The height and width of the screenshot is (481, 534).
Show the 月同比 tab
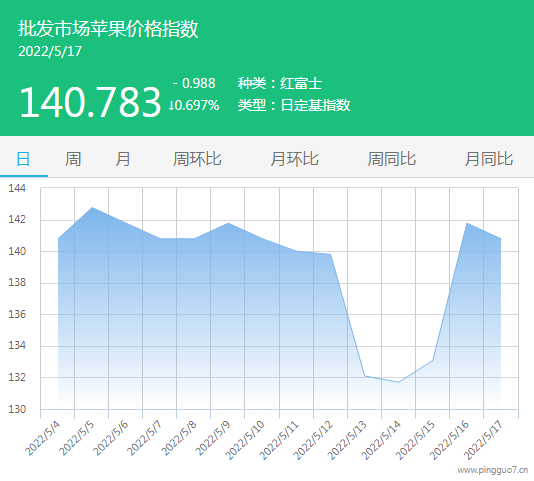[489, 159]
